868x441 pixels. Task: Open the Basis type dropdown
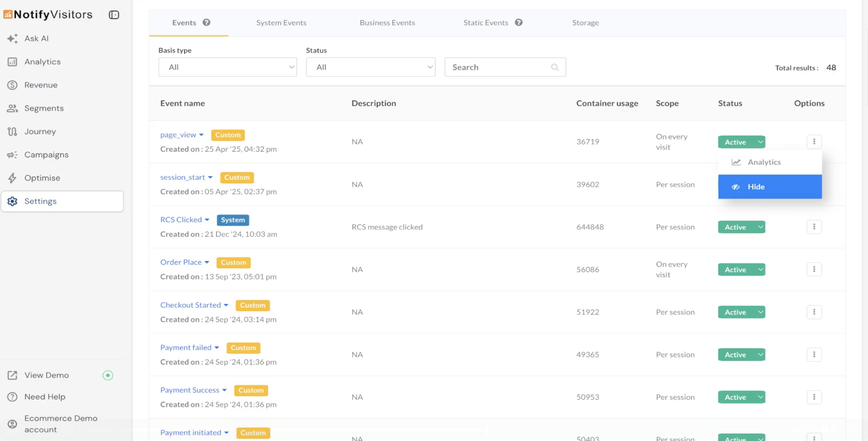click(227, 67)
